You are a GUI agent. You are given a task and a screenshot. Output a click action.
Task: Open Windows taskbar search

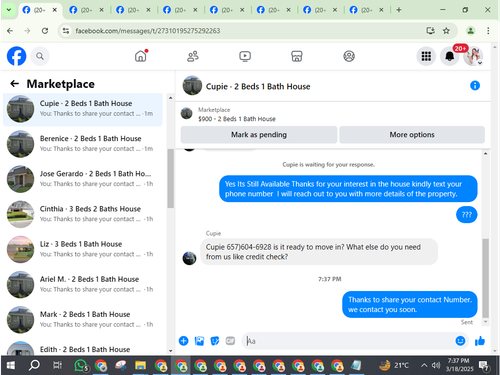[34, 365]
